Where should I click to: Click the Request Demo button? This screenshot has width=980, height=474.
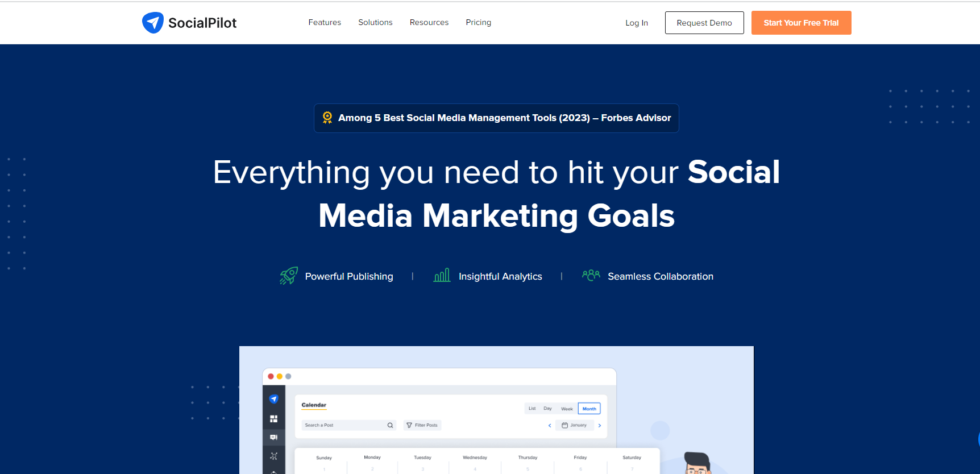[704, 23]
